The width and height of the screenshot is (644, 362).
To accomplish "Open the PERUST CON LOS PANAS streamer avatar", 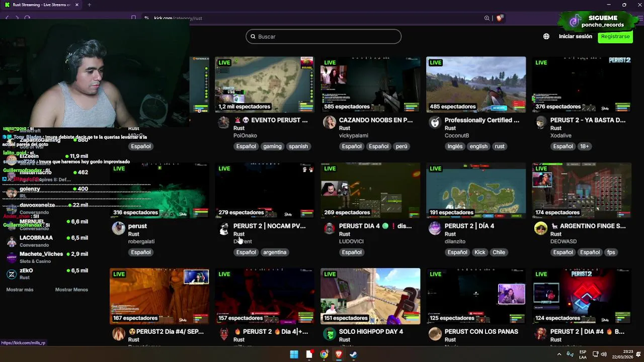I will click(435, 334).
